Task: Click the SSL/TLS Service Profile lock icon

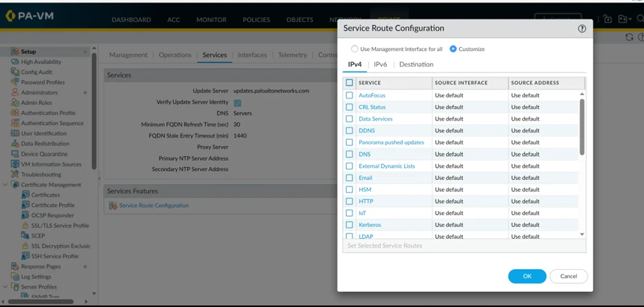Action: click(x=25, y=226)
